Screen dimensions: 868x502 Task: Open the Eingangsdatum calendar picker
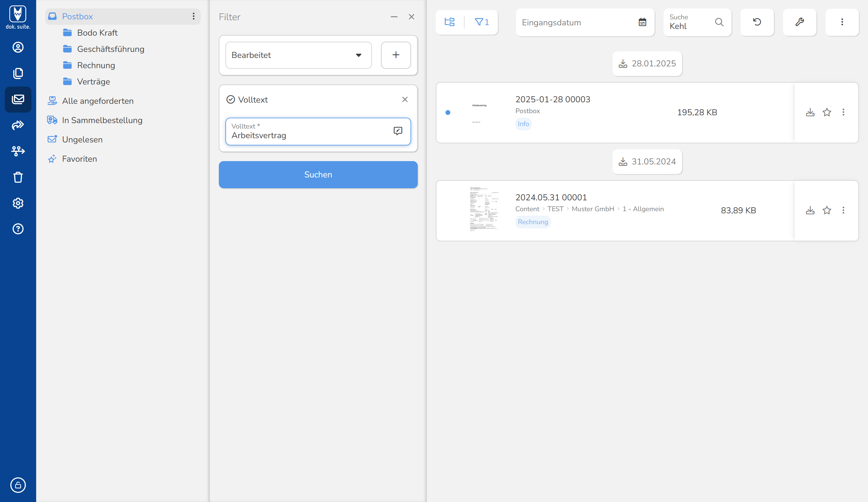click(642, 22)
